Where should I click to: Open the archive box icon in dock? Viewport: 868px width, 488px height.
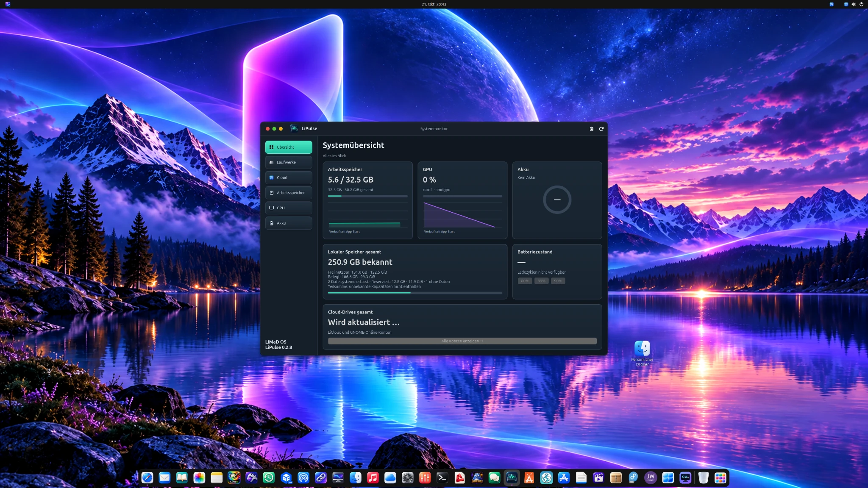point(616,478)
